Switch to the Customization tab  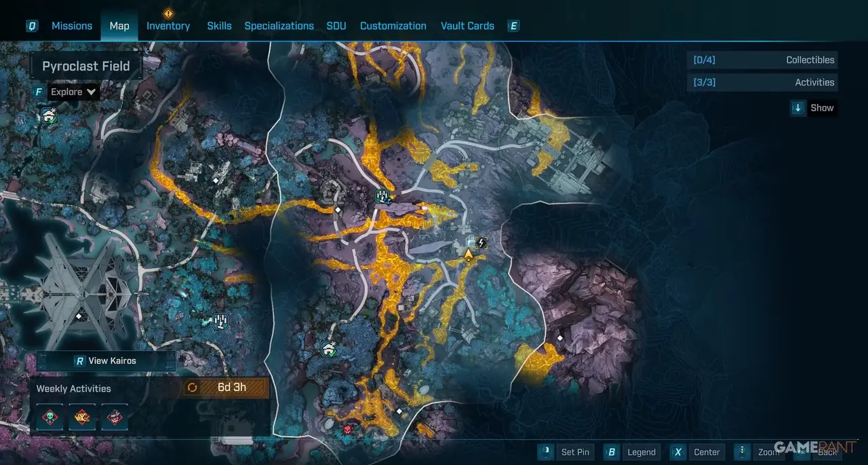click(393, 26)
